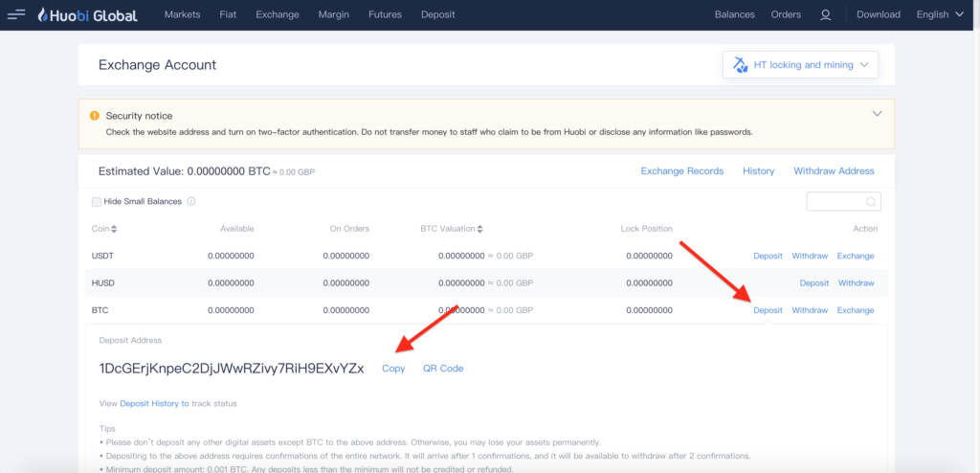The image size is (980, 473).
Task: Open Exchange Records link
Action: coord(681,170)
